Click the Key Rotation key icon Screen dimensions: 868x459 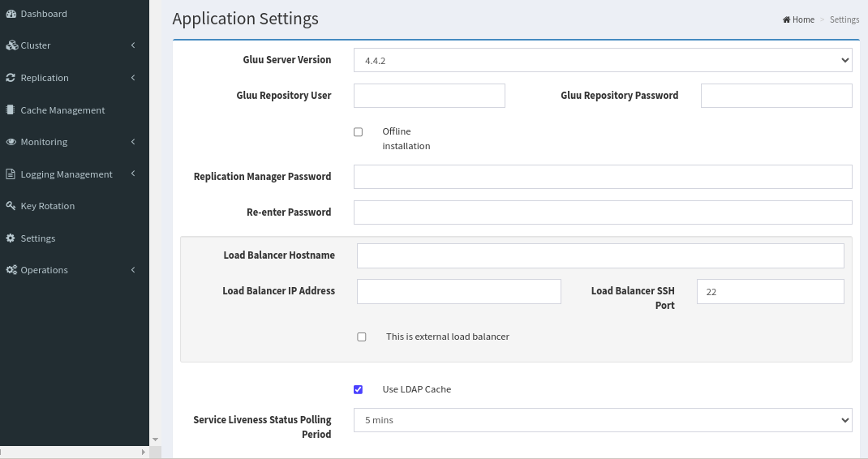click(x=11, y=205)
